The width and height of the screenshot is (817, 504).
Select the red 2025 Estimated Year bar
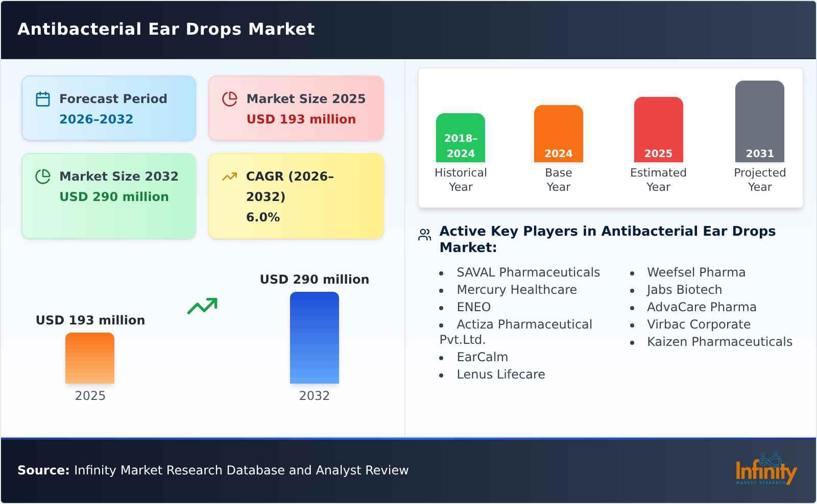(x=659, y=130)
